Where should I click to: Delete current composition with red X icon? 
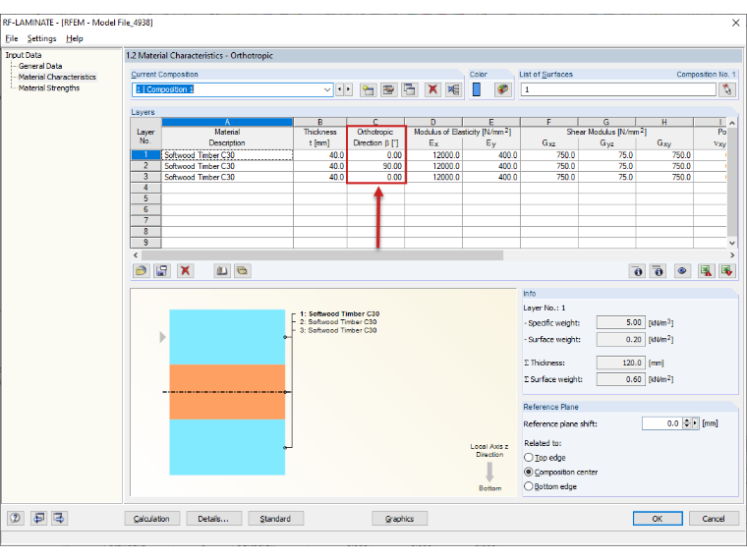tap(432, 89)
